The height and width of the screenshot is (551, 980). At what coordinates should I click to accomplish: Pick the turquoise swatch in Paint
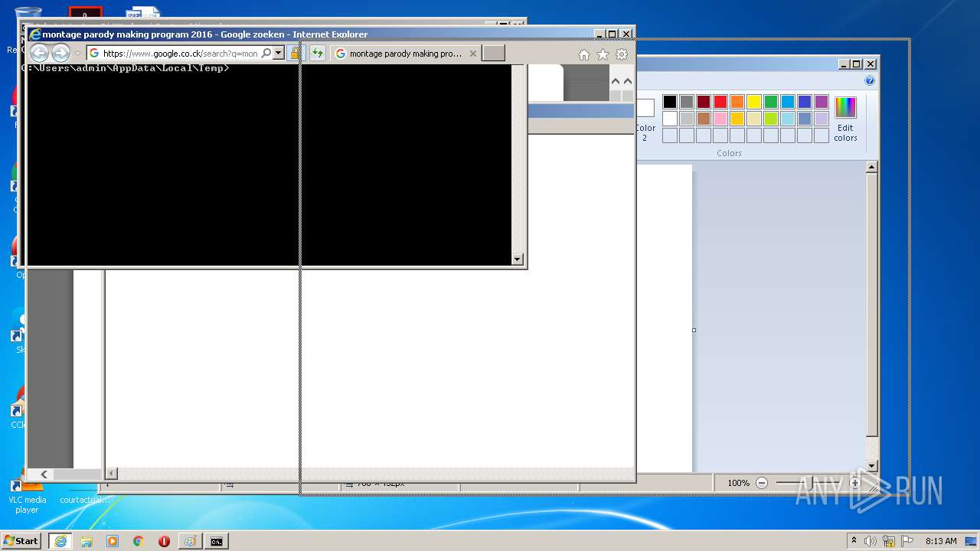point(788,102)
